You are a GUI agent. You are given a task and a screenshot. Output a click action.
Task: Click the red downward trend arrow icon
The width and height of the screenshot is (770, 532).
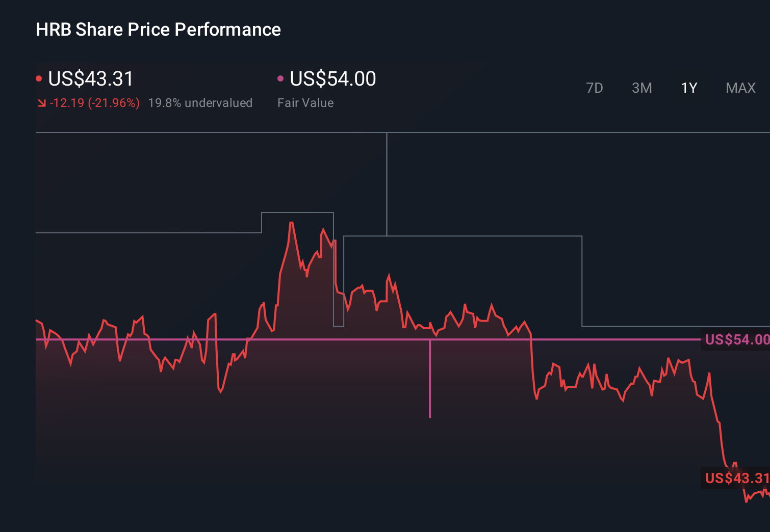point(42,102)
